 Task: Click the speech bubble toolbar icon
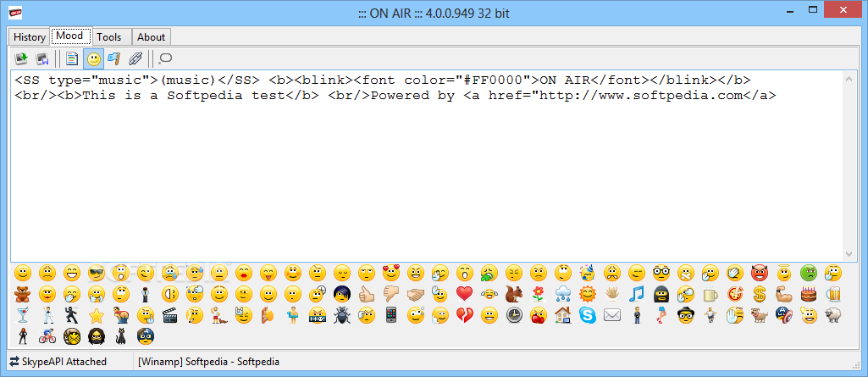(x=165, y=58)
